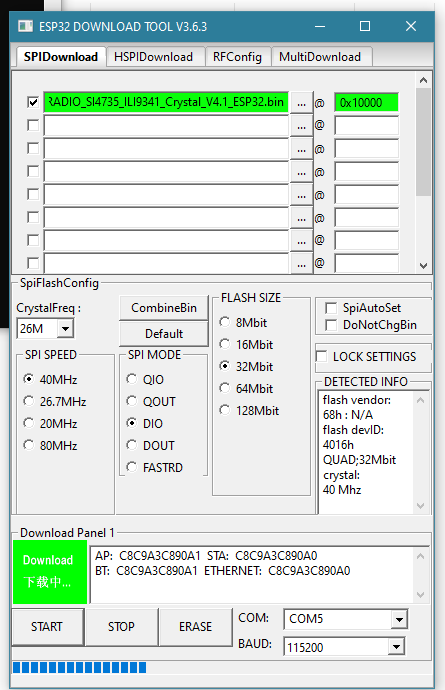Open the CrystalFreq 26M dropdown
Image resolution: width=445 pixels, height=690 pixels.
(x=65, y=329)
